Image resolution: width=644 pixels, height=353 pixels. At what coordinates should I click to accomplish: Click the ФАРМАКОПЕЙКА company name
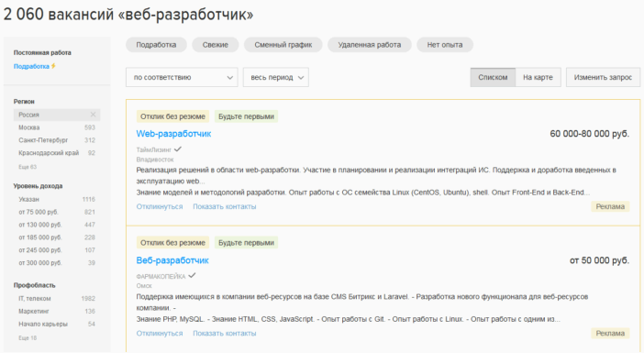coord(161,276)
